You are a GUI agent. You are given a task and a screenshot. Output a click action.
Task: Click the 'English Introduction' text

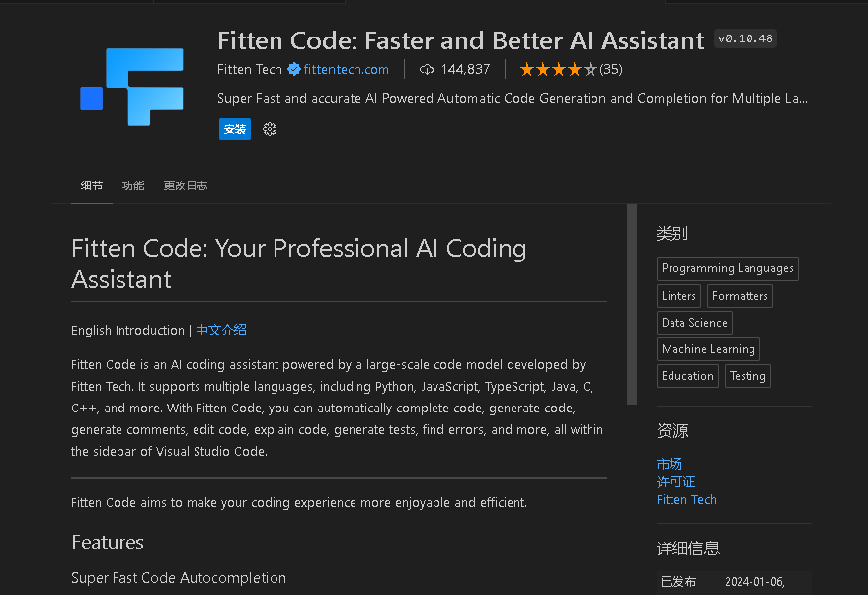tap(127, 331)
